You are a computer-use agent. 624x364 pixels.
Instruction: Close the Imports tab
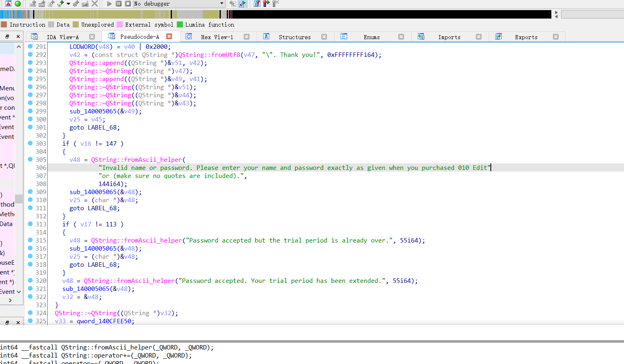point(479,37)
